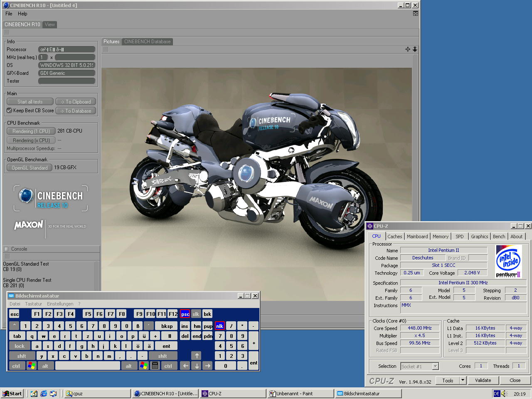The height and width of the screenshot is (399, 532).
Task: Toggle the Console checkbox
Action: pos(6,249)
